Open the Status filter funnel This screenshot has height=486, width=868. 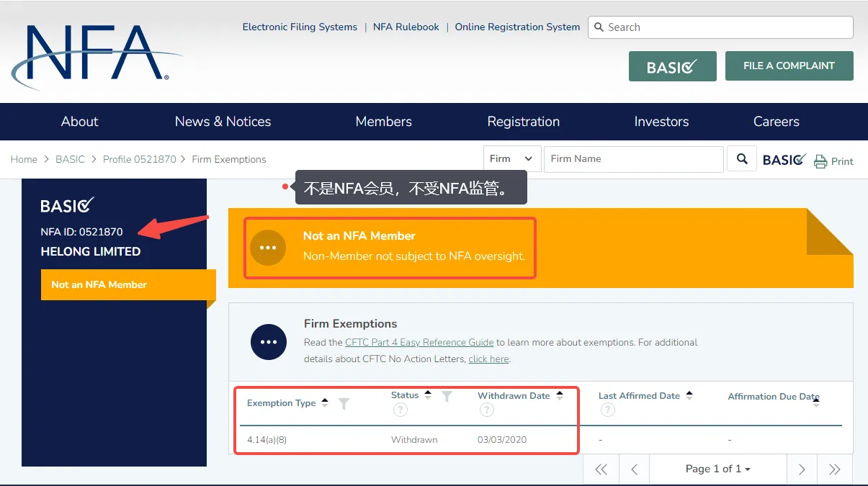(447, 396)
